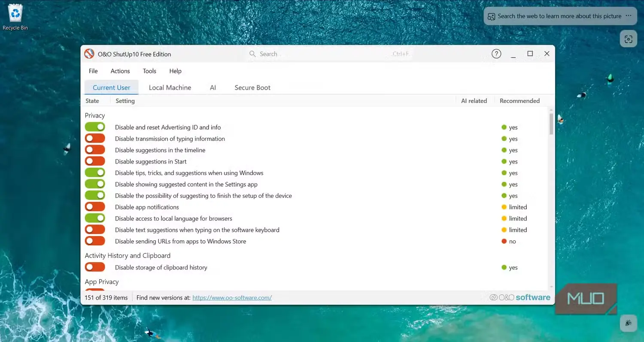Enable Disable transmission of typing information switch
The width and height of the screenshot is (644, 342).
click(x=95, y=139)
